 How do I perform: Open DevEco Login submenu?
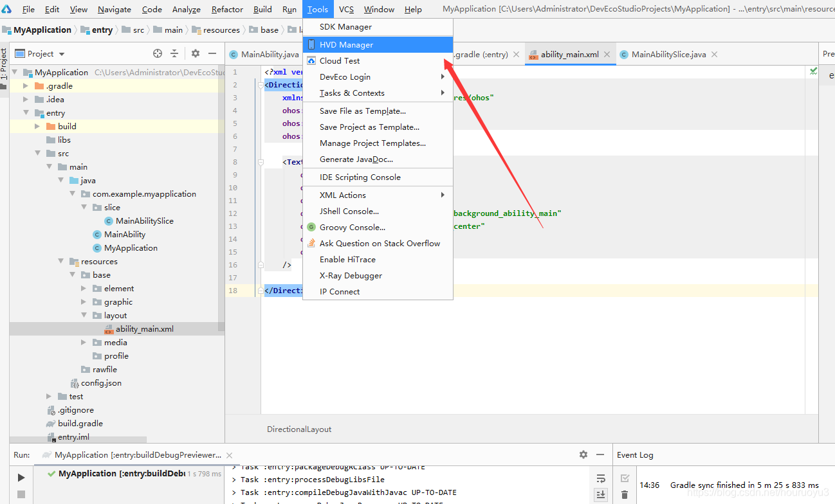(378, 76)
